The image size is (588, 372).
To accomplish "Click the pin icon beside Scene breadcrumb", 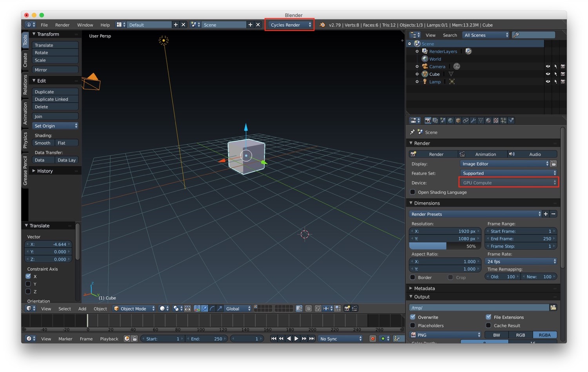I will pyautogui.click(x=412, y=132).
